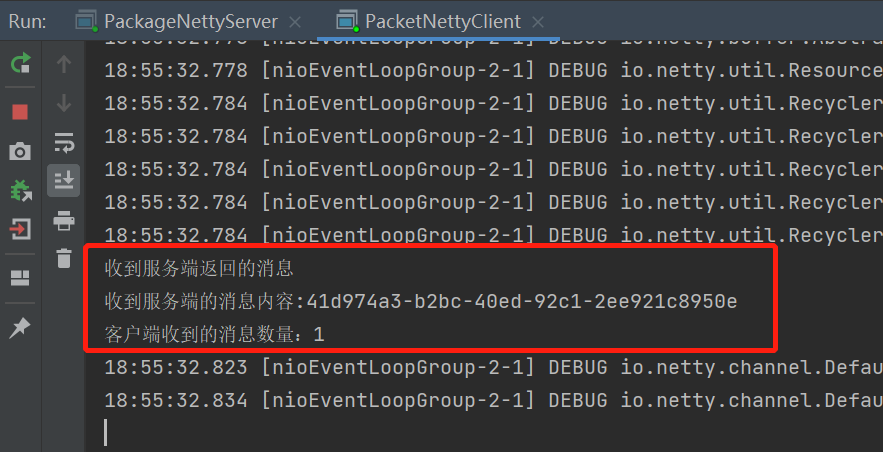Pin the current run tab
This screenshot has width=883, height=452.
tap(20, 327)
